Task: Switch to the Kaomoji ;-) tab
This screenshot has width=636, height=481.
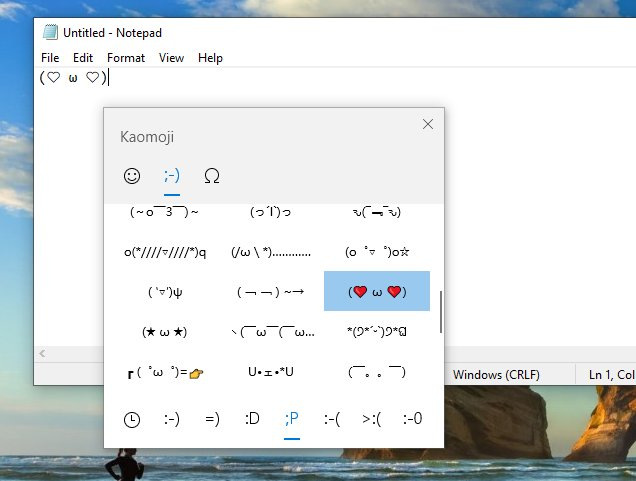Action: (172, 176)
